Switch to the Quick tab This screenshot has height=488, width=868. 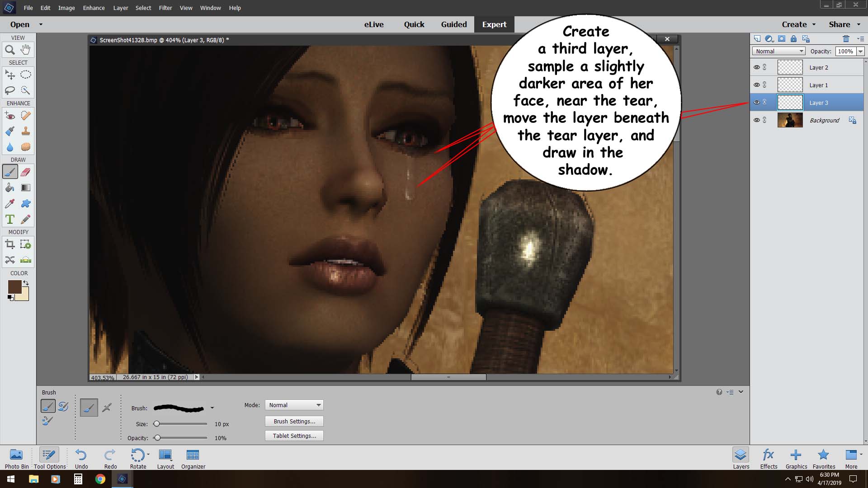[x=414, y=24]
